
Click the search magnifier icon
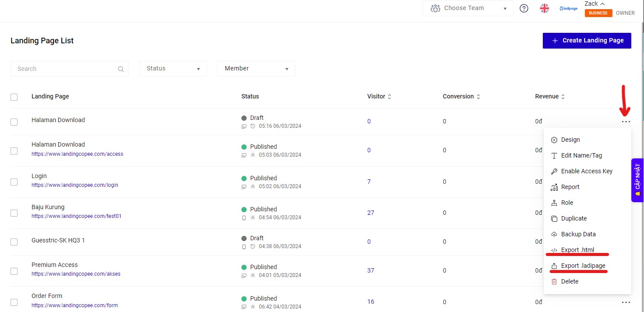(x=121, y=69)
